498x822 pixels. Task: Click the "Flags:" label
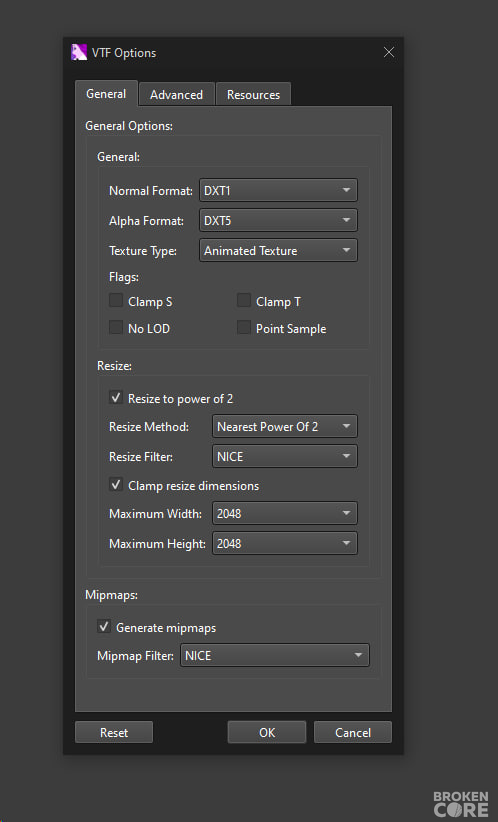[124, 277]
